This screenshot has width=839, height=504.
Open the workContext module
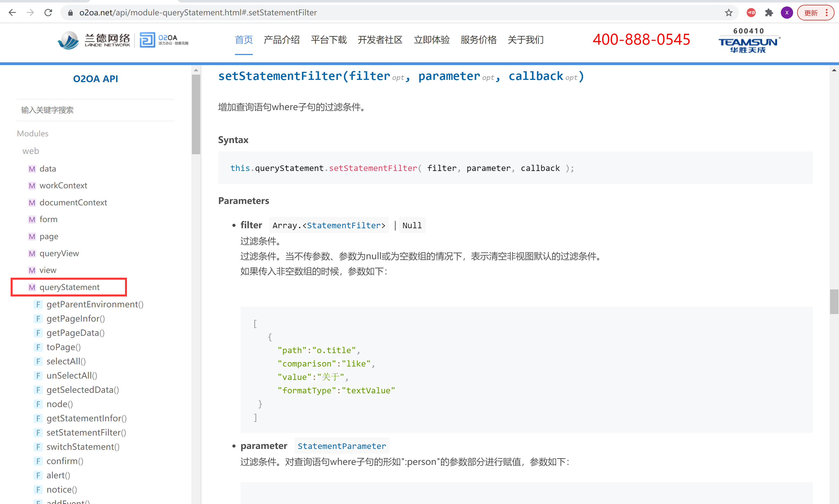tap(63, 186)
